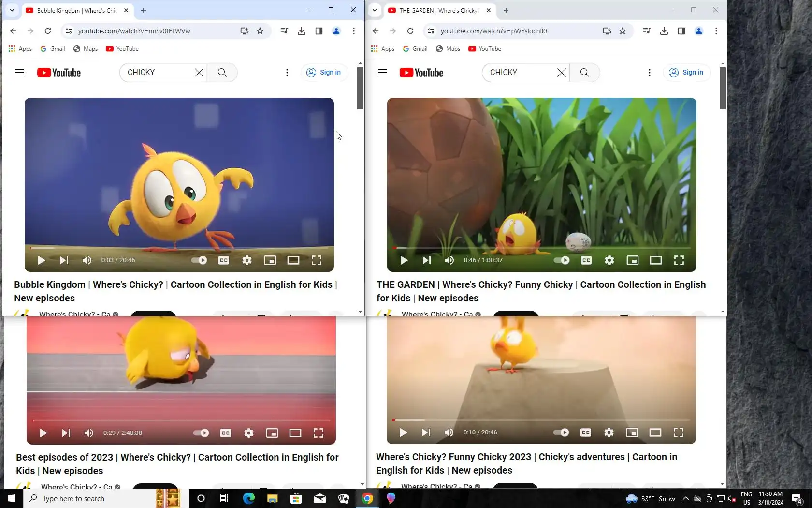Submit CHICKY search in THE GARDEN window

pos(585,73)
